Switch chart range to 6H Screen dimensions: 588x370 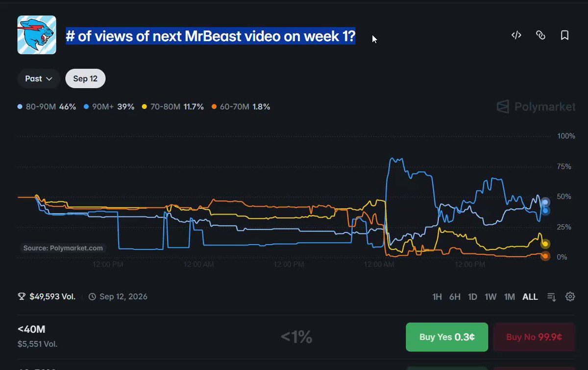[x=455, y=297]
